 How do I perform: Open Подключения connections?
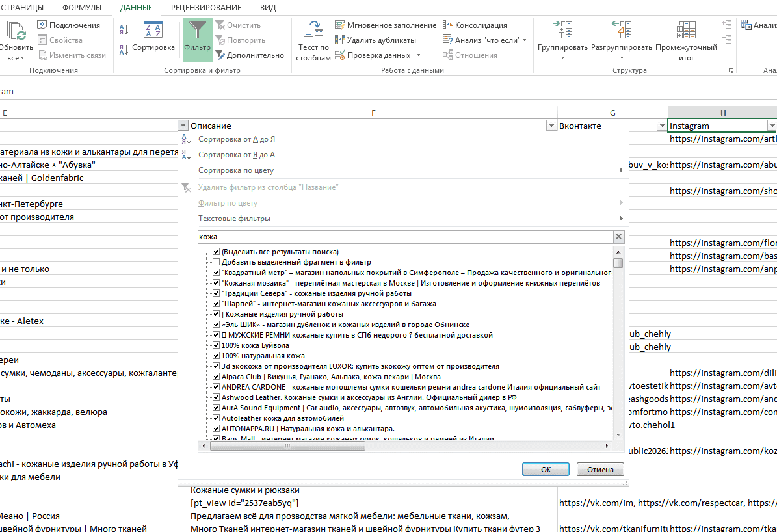click(69, 25)
